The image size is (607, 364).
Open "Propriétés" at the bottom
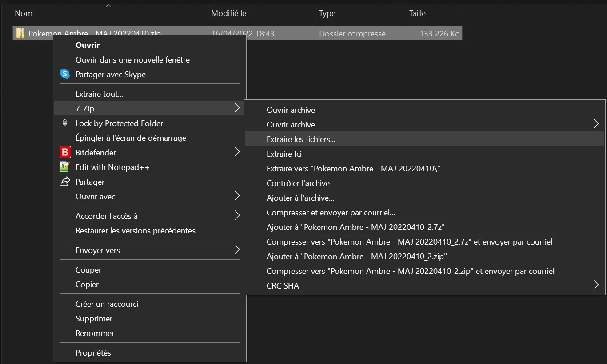(x=93, y=352)
